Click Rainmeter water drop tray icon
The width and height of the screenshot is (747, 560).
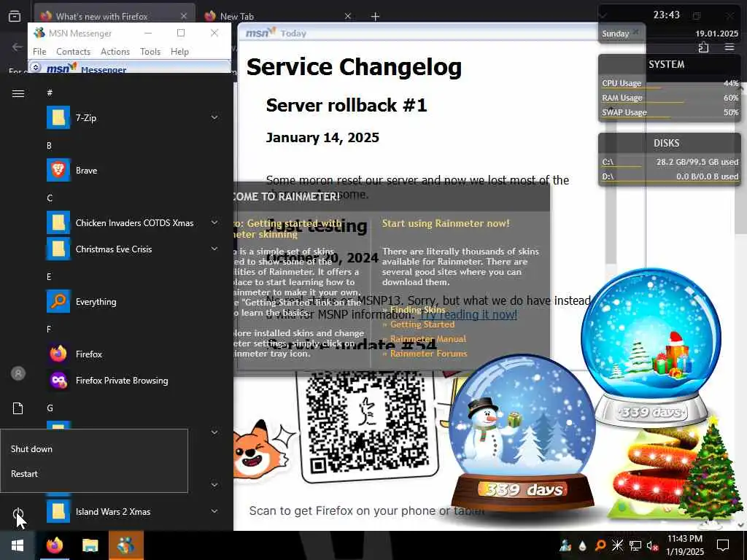point(582,545)
